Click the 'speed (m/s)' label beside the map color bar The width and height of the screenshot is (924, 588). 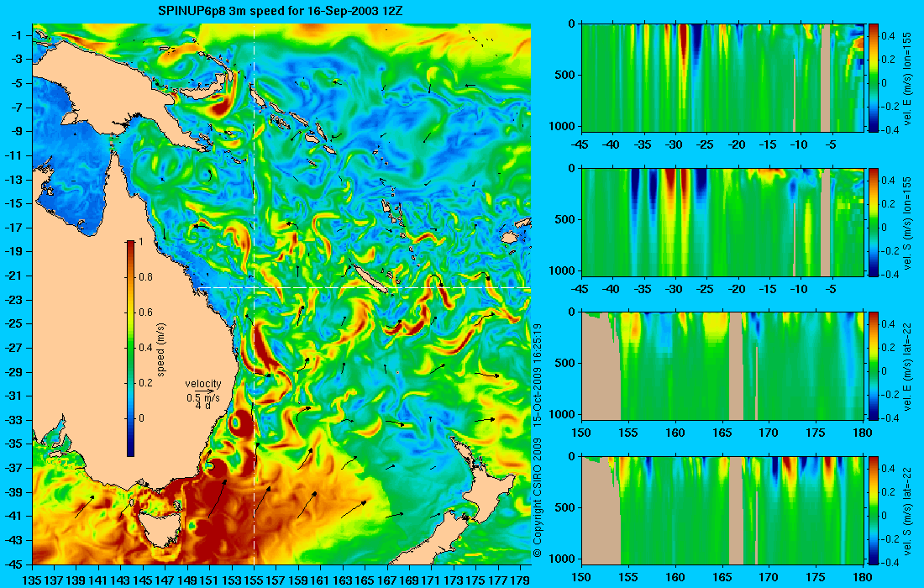(x=161, y=349)
